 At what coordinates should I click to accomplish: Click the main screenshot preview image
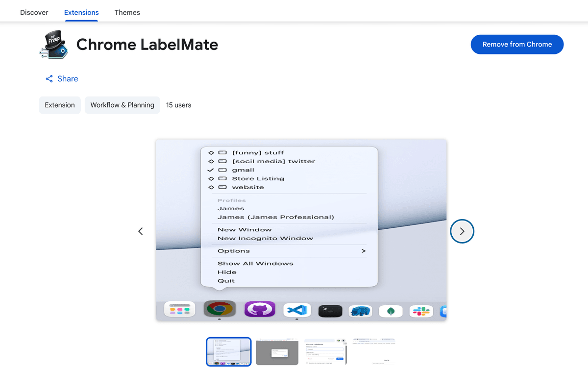click(x=301, y=230)
